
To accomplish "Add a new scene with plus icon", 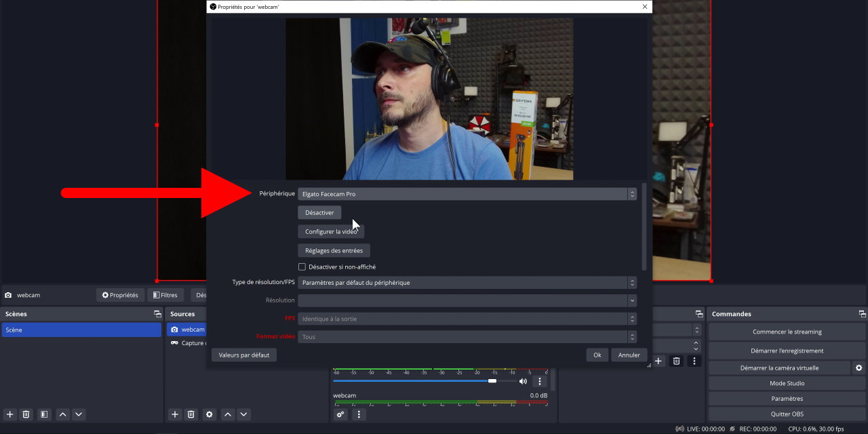I will (x=9, y=414).
